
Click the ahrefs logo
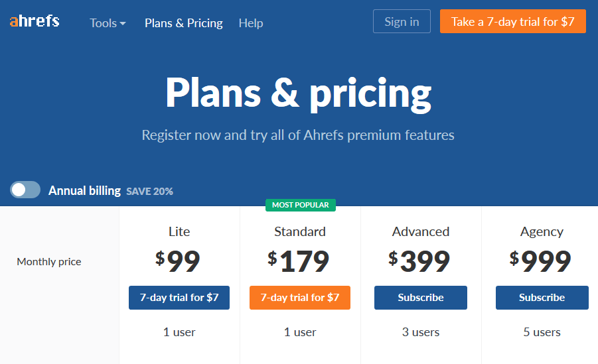(x=35, y=21)
